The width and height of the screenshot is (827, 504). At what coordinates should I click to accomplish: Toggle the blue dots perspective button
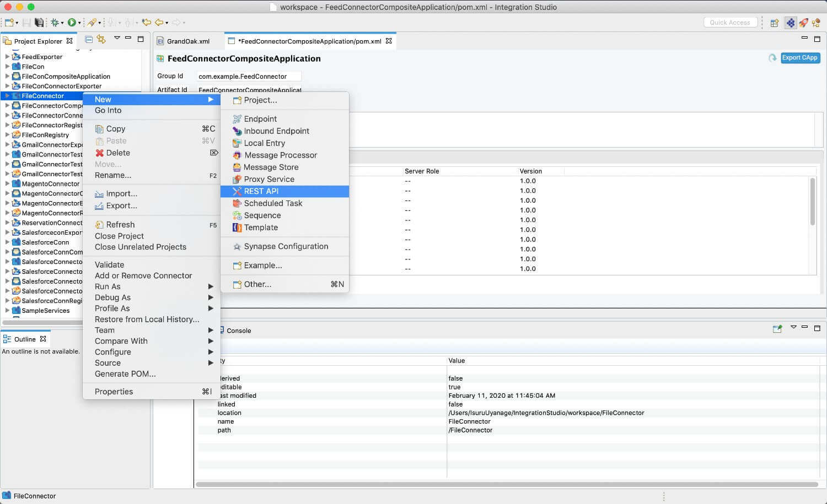[x=791, y=23]
